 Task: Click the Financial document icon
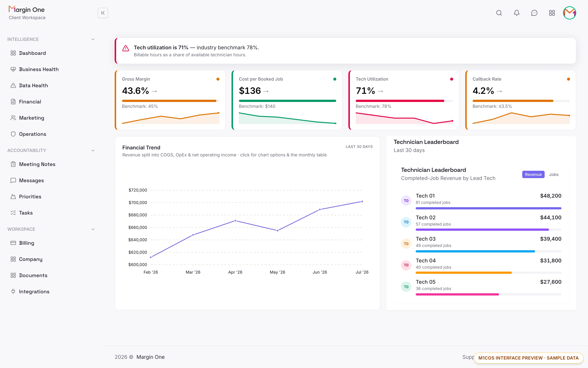point(13,102)
